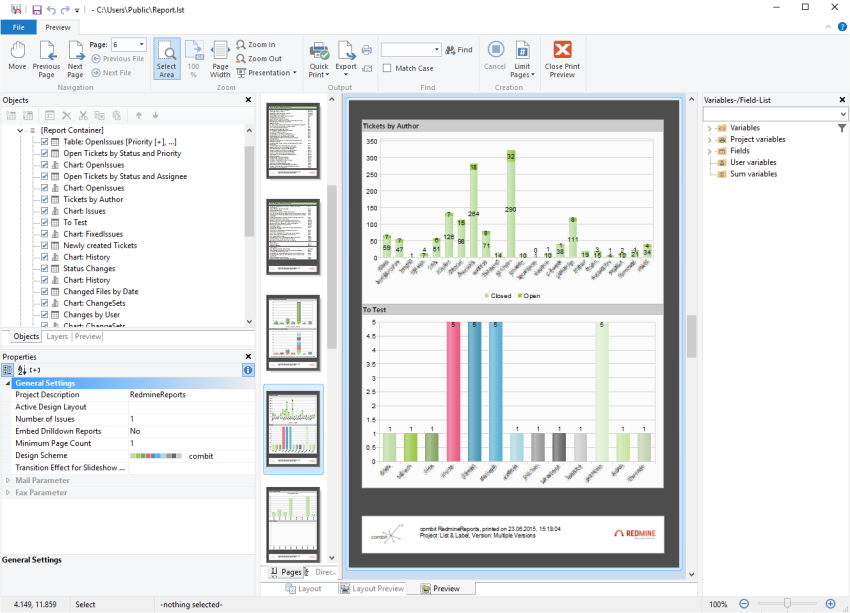Open the File menu
850x613 pixels.
pos(18,27)
